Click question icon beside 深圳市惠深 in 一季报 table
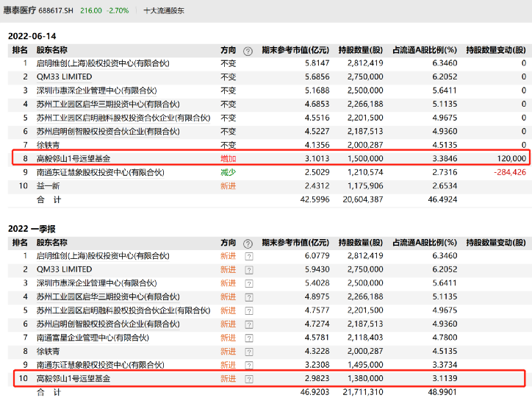 tap(248, 283)
